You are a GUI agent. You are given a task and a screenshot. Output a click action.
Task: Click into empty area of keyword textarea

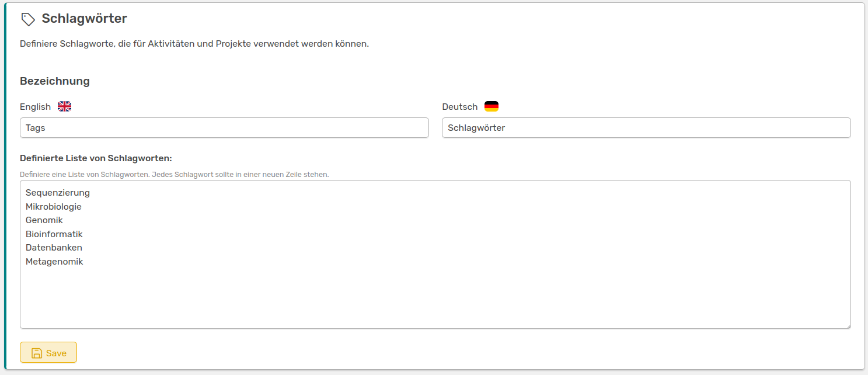point(435,298)
